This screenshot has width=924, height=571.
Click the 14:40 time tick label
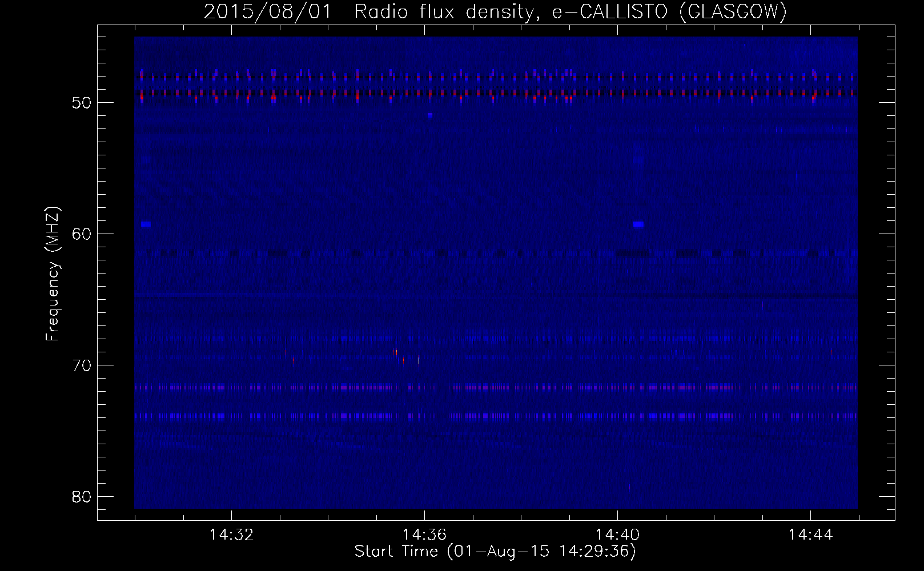pos(617,534)
